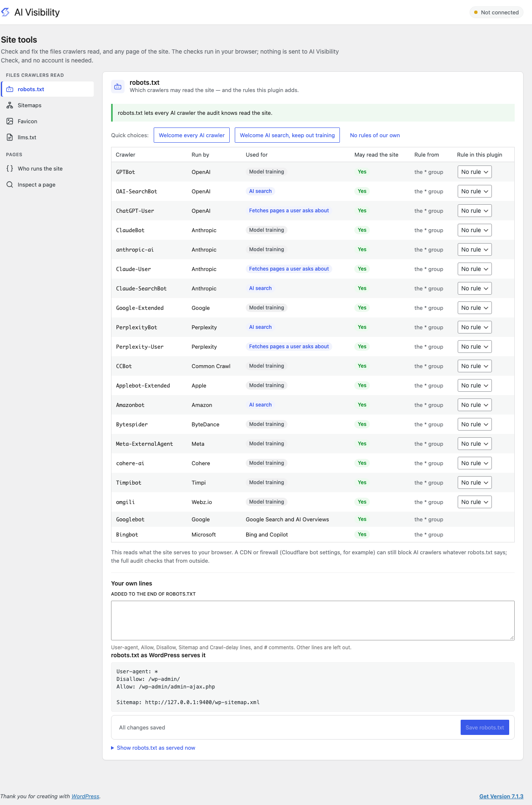Open rule dropdown for Meta-ExternalAgent
The height and width of the screenshot is (805, 532).
(475, 444)
